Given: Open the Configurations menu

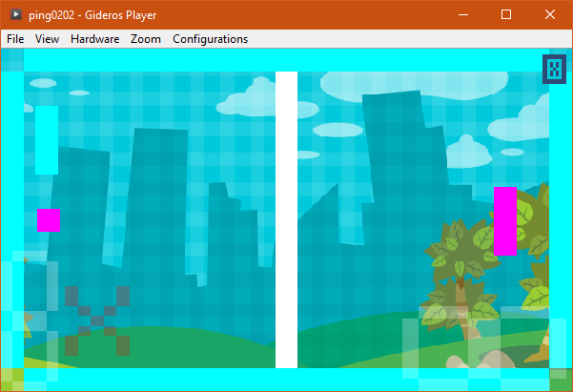Looking at the screenshot, I should pyautogui.click(x=211, y=39).
